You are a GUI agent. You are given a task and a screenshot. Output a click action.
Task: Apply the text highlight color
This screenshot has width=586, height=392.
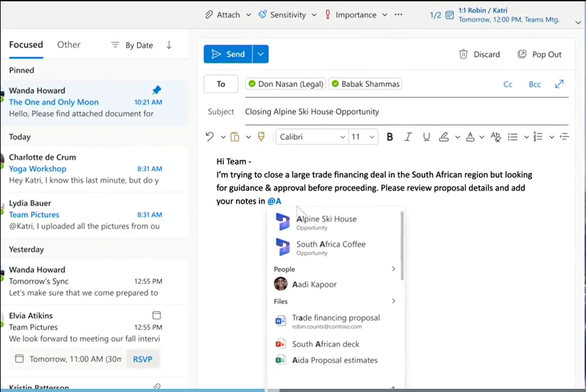443,137
